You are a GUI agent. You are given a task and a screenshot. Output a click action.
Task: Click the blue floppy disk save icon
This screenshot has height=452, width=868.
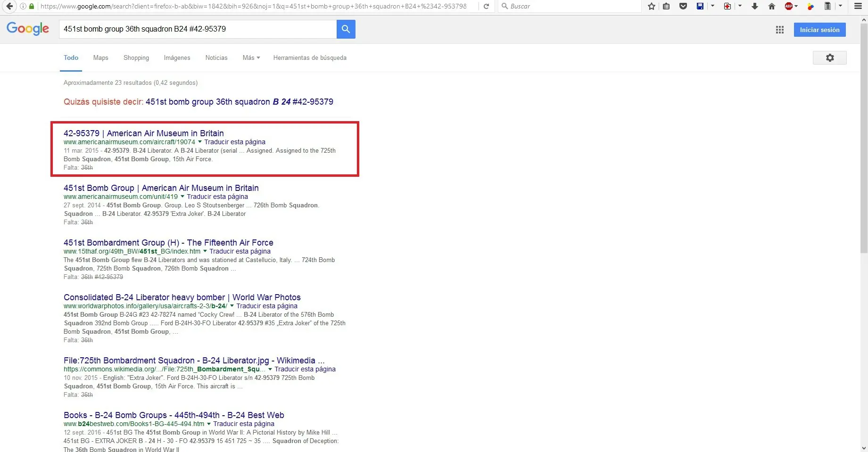click(x=700, y=6)
